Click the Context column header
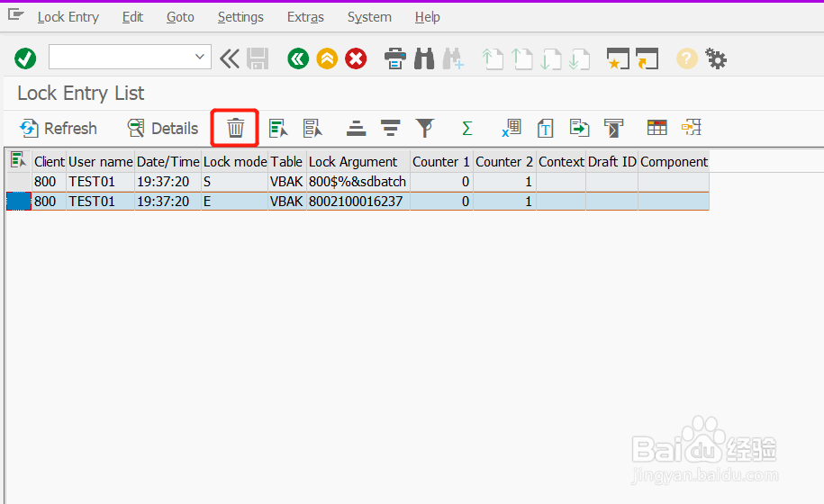The width and height of the screenshot is (824, 504). click(x=561, y=162)
